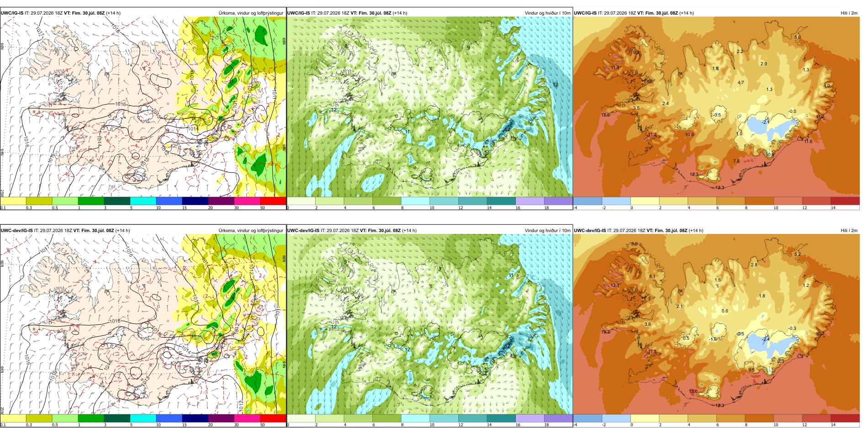Click the 1017 isobar label on UWC/IG-IS pressure map
The width and height of the screenshot is (868, 434).
39,32
